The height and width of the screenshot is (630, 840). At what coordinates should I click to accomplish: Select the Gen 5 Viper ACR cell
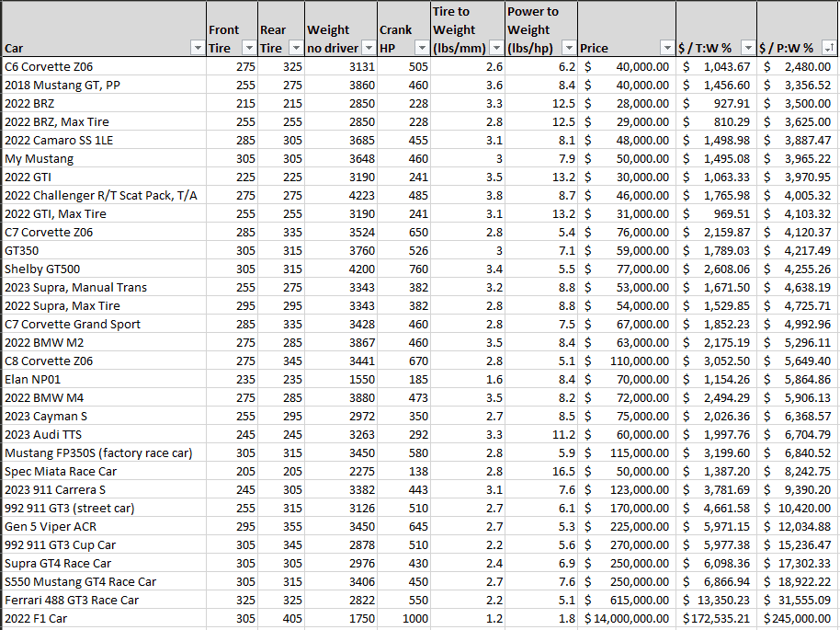coord(104,526)
